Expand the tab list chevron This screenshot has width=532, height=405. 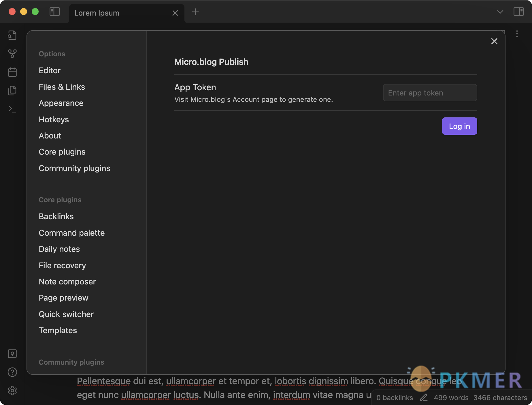coord(500,12)
